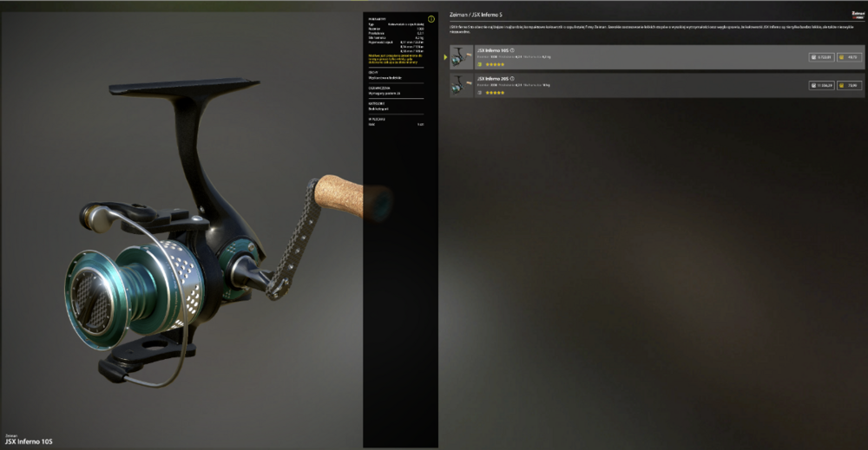The width and height of the screenshot is (868, 450).
Task: Buy JSX Inferno 20S with silver credits
Action: (821, 85)
